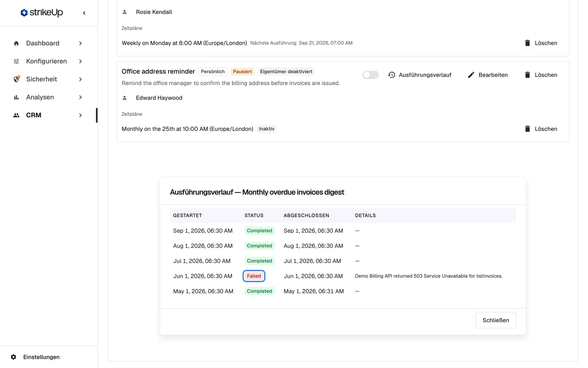This screenshot has width=588, height=368.
Task: Click trash icon for Office address reminder
Action: pos(528,75)
